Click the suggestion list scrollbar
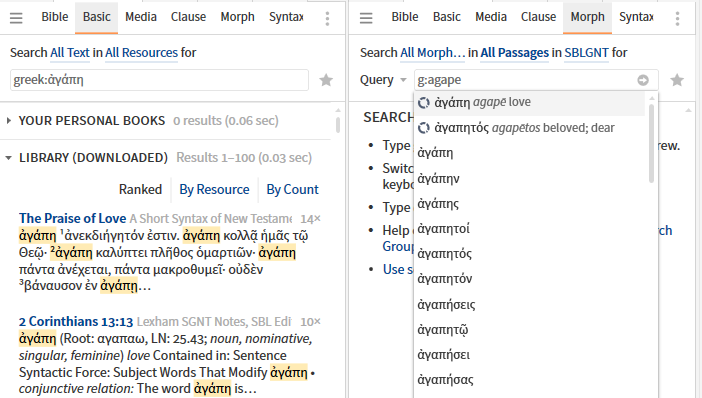The width and height of the screenshot is (702, 398). click(651, 143)
